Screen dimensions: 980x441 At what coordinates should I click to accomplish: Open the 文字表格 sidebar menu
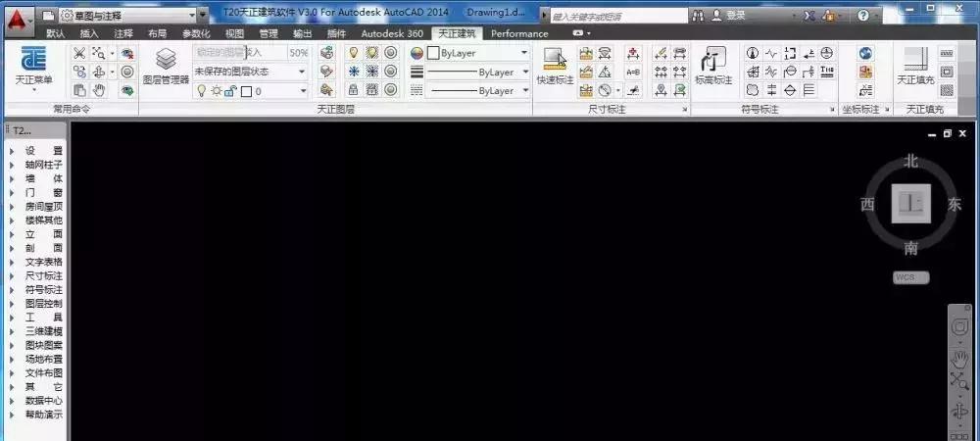tap(44, 262)
